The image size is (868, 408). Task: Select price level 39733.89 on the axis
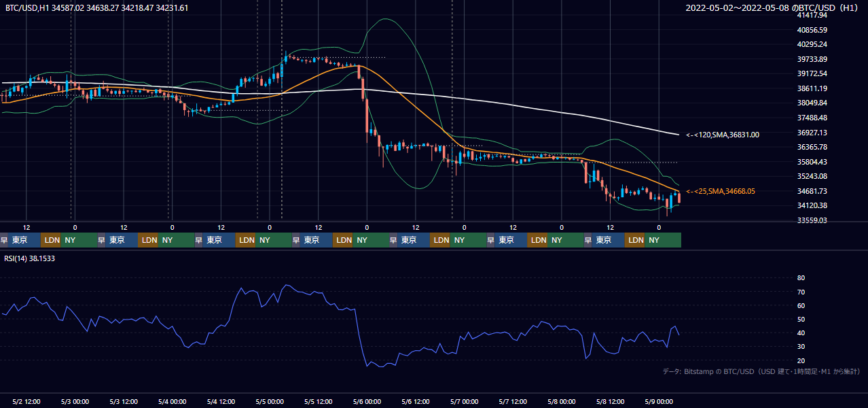point(812,59)
